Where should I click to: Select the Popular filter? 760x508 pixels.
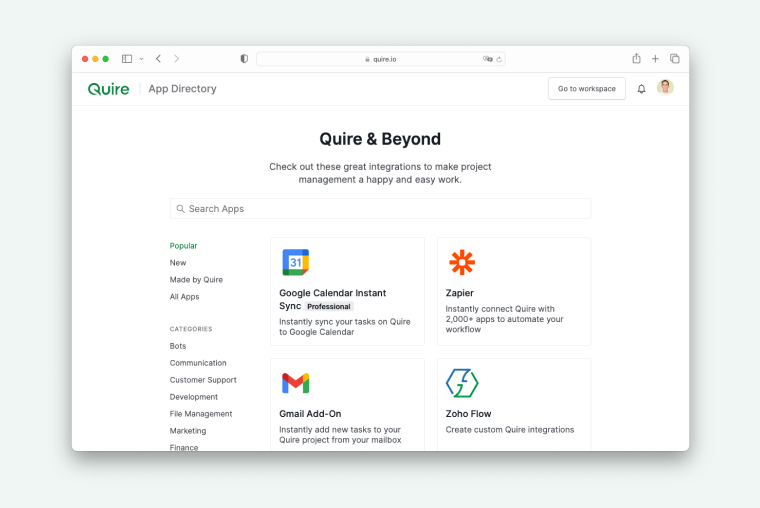[x=183, y=246]
